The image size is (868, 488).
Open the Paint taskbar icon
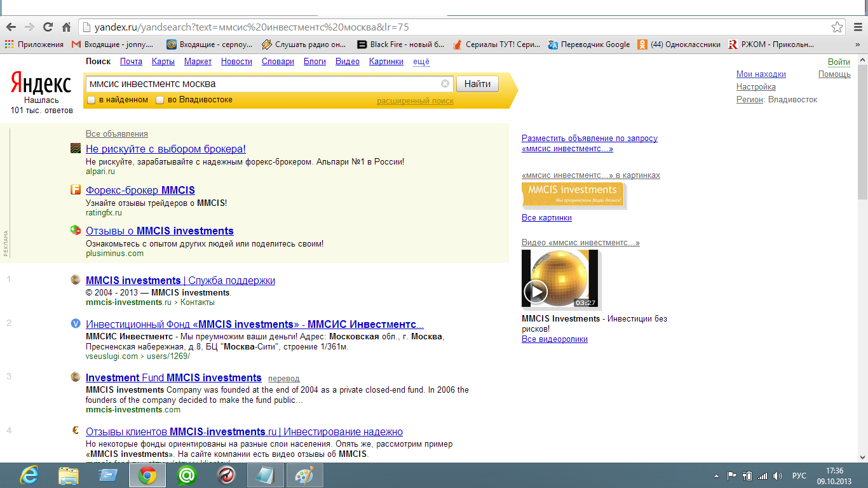(305, 475)
